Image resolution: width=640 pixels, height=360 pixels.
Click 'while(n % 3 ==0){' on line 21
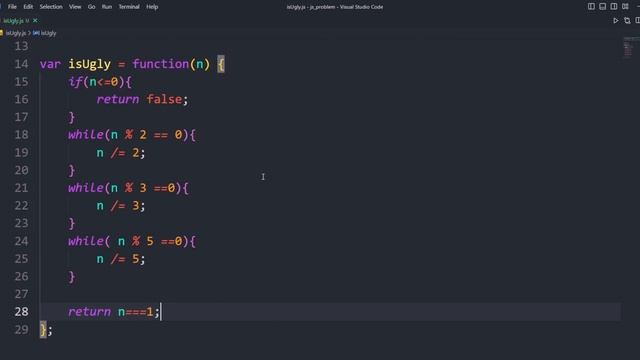coord(128,188)
